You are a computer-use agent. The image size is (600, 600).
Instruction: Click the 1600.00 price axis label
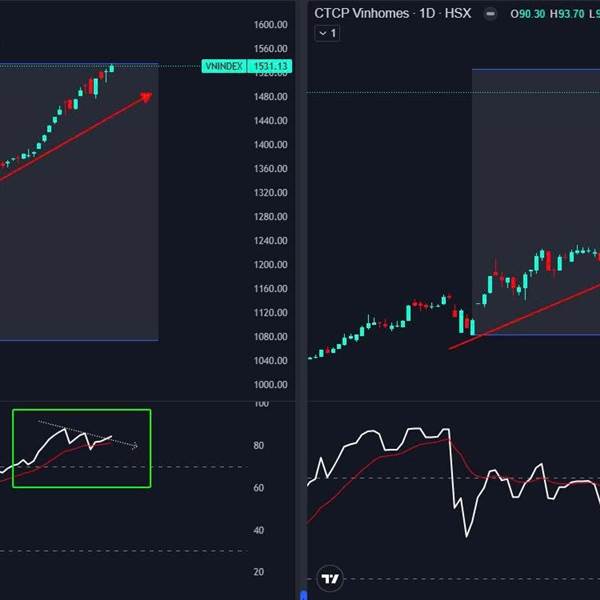coord(271,25)
